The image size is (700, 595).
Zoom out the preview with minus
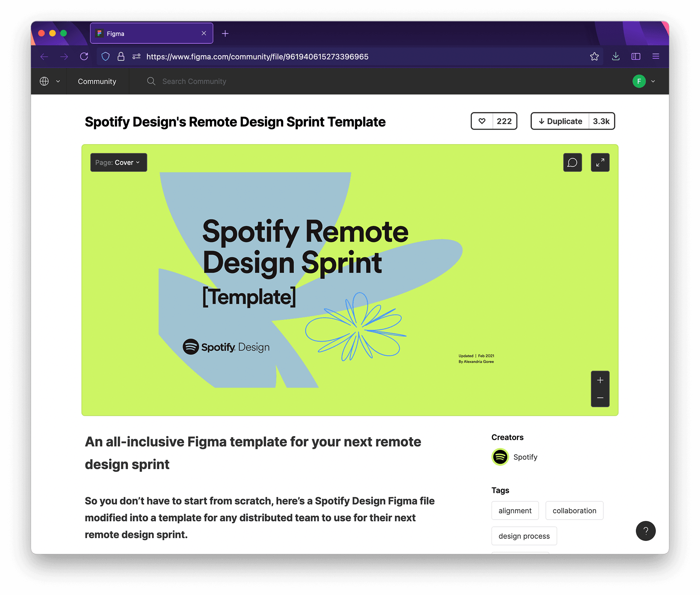[600, 398]
